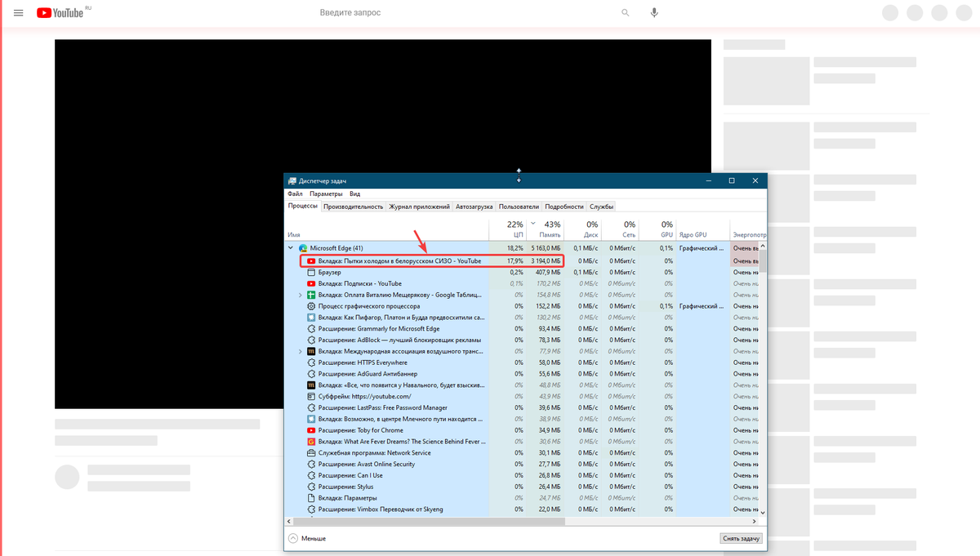Click puzzle icon of AdGuard Антибаннер
980x556 pixels.
click(311, 374)
